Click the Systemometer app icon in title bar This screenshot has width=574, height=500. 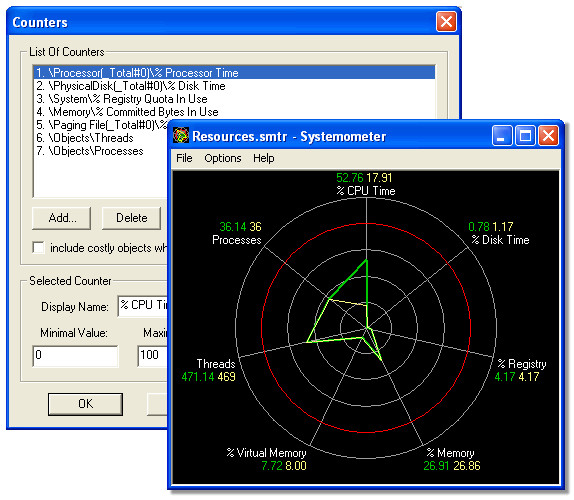[x=181, y=136]
